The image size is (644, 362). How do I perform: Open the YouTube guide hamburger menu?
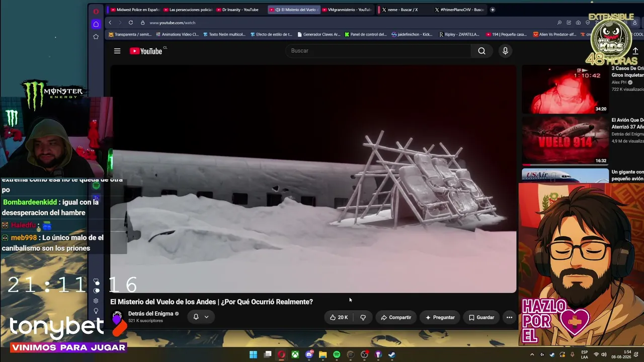(x=117, y=51)
